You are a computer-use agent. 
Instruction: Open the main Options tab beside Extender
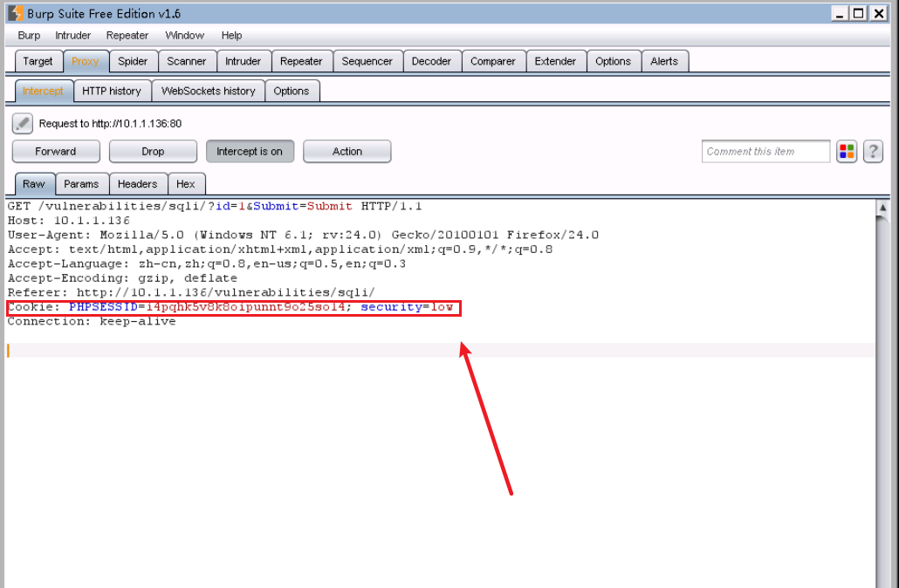point(613,61)
